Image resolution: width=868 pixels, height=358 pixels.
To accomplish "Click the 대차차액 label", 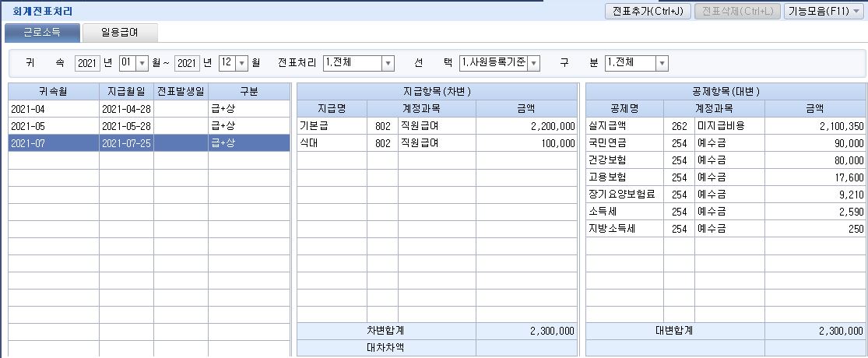I will click(386, 348).
